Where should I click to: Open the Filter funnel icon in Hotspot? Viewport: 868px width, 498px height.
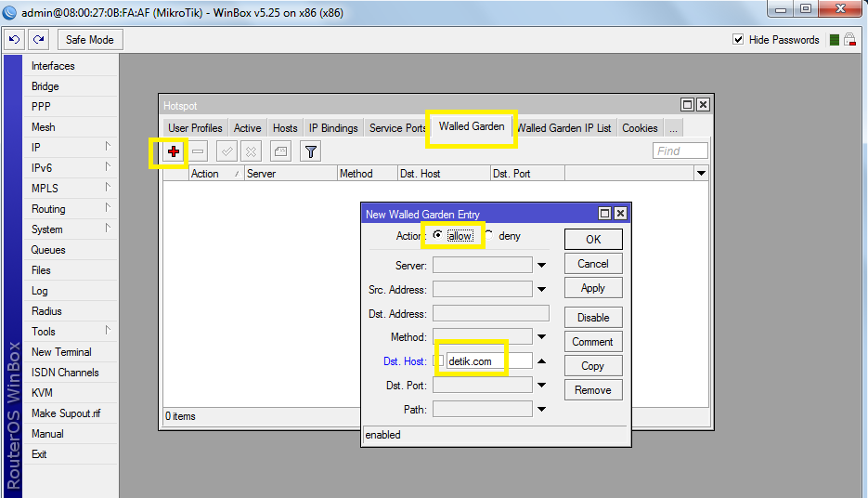point(311,151)
